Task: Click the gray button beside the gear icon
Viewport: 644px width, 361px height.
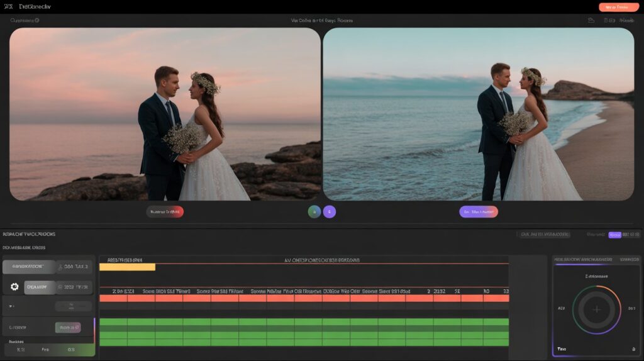Action: tap(40, 287)
